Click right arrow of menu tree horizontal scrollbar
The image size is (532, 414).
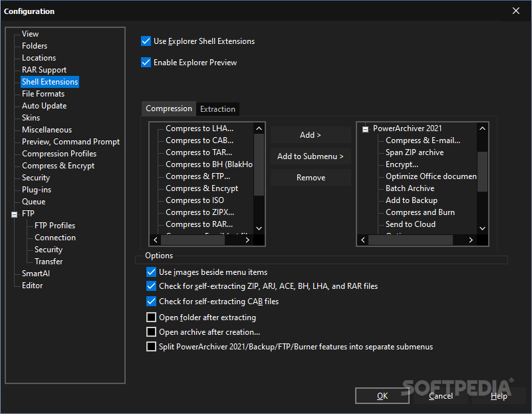pyautogui.click(x=471, y=240)
